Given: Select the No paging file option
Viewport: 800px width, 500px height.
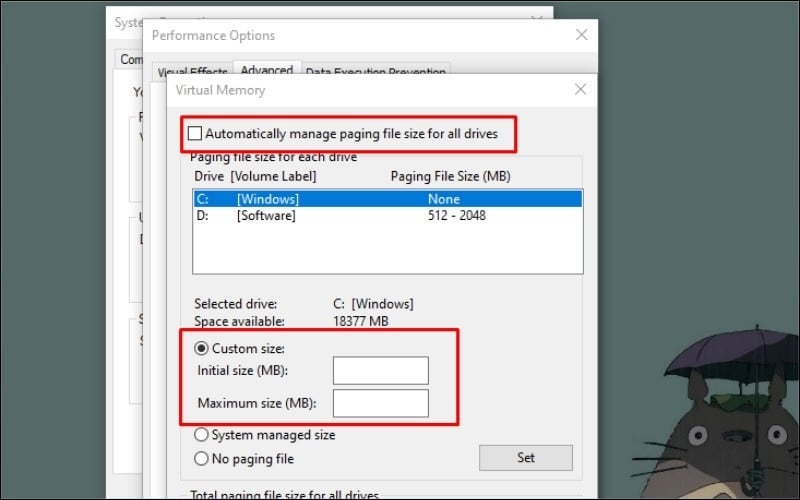Looking at the screenshot, I should [x=201, y=459].
